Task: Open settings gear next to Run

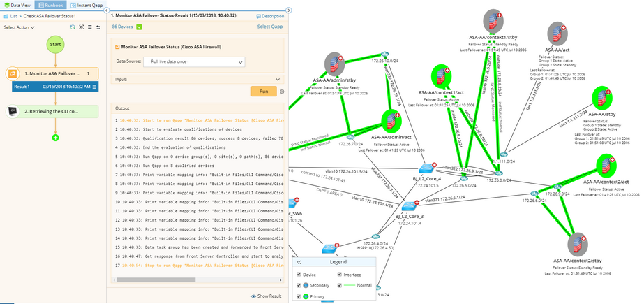Action: coord(282,92)
